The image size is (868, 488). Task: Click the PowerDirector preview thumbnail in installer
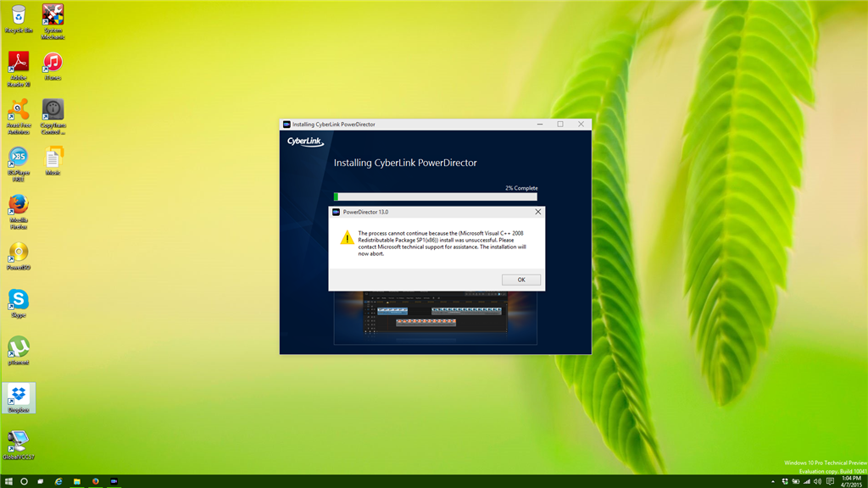coord(435,318)
